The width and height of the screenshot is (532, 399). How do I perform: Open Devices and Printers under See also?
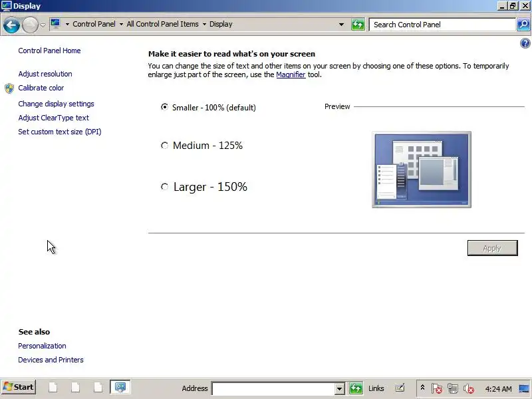[51, 360]
